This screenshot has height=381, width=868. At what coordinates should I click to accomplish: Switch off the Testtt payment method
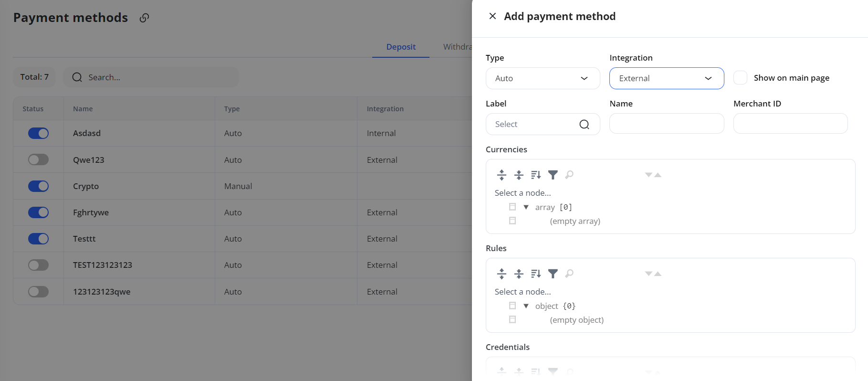coord(38,239)
